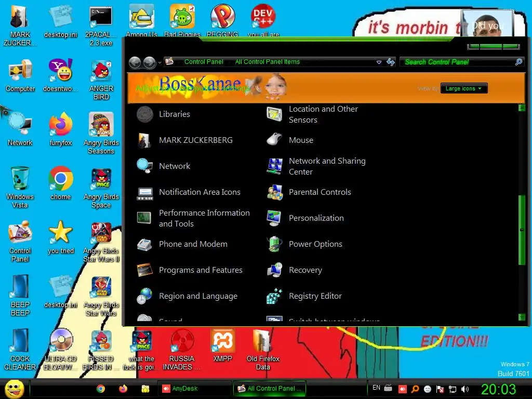Viewport: 532px width, 399px height.
Task: Open the tray AnyDesk red icon
Action: (403, 389)
